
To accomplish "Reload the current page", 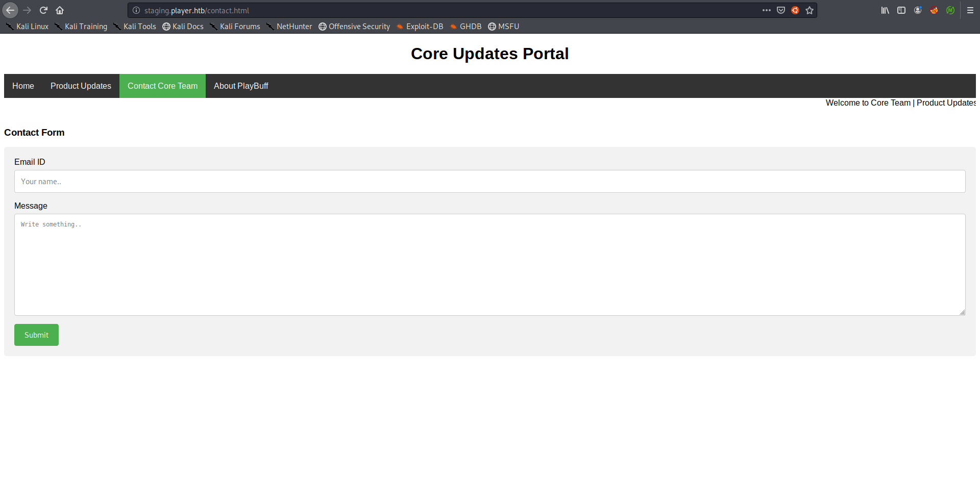I will [x=43, y=10].
